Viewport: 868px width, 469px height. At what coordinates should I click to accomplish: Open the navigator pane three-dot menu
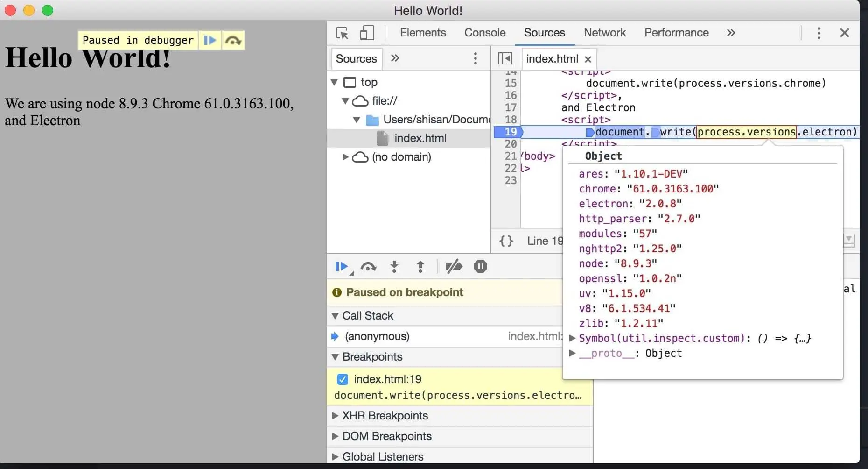[475, 58]
